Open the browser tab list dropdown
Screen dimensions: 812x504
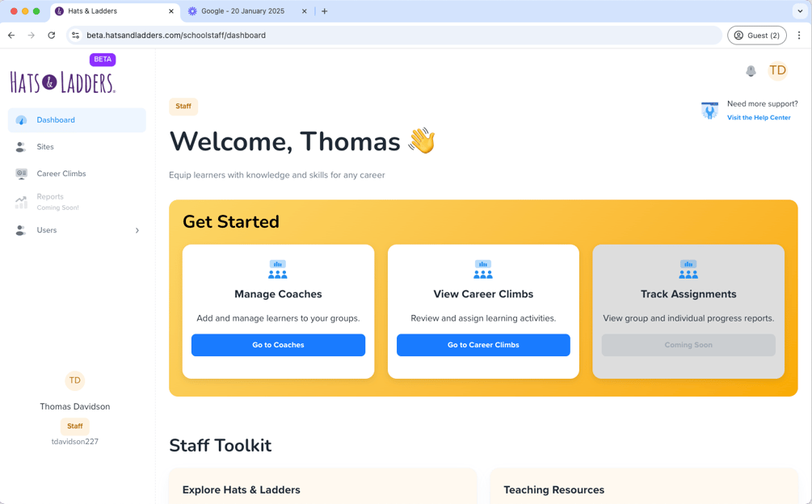point(799,11)
